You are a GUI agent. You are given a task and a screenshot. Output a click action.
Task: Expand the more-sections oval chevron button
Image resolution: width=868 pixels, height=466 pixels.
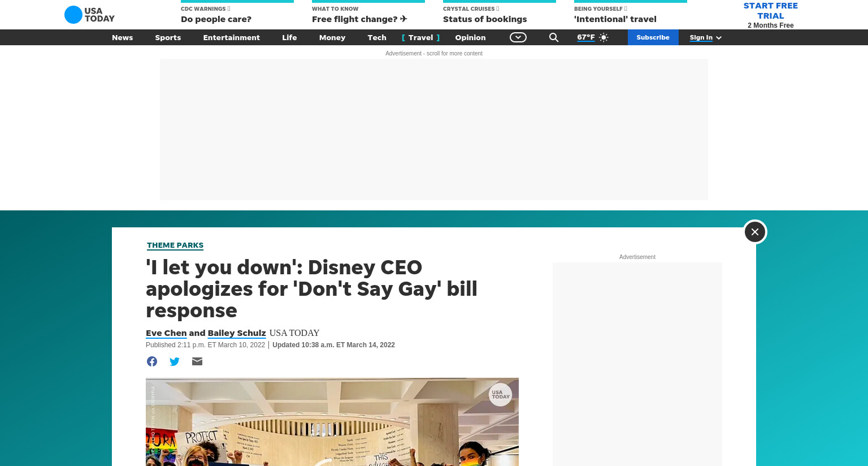pyautogui.click(x=518, y=37)
